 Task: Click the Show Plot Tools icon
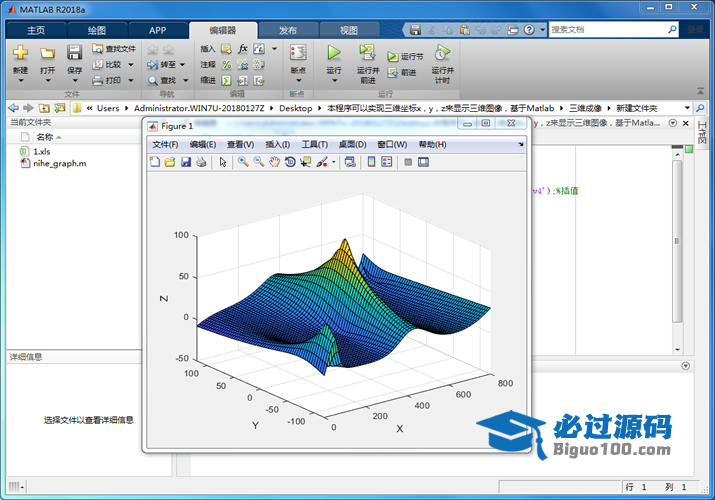point(423,162)
